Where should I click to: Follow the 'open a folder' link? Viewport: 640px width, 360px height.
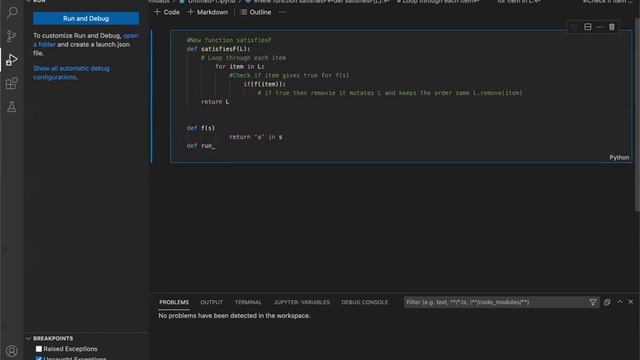pos(86,40)
